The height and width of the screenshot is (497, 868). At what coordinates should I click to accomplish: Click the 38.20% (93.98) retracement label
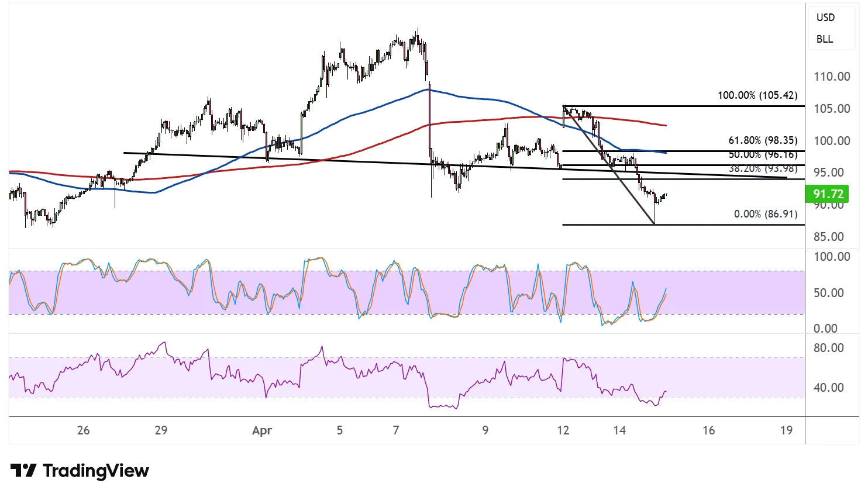[x=763, y=169]
